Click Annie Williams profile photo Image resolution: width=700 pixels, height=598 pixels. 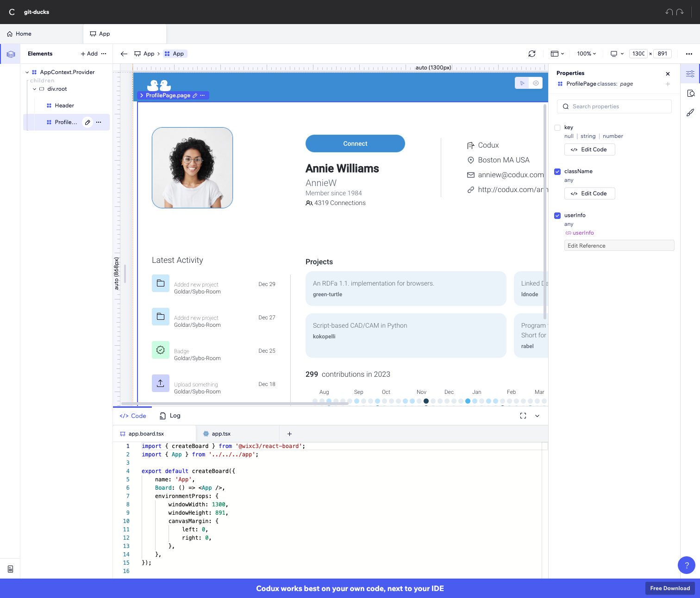pyautogui.click(x=192, y=168)
